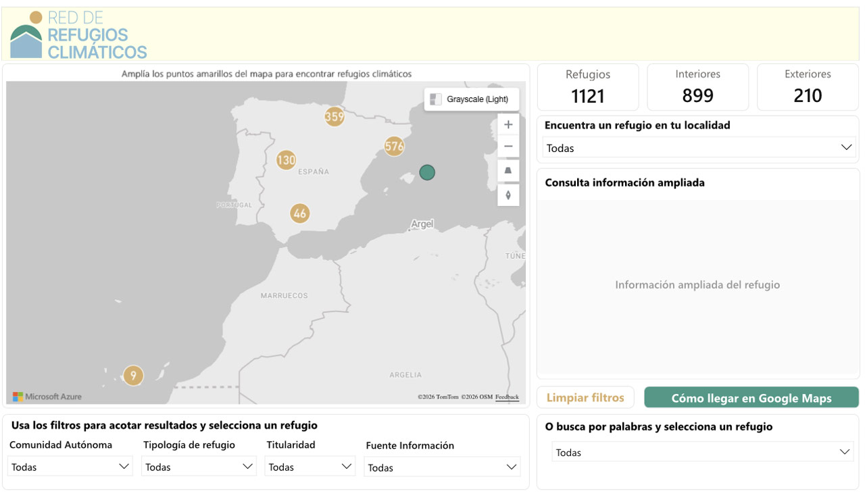This screenshot has width=865, height=504.
Task: Click the ESPAÑA map label
Action: [314, 172]
